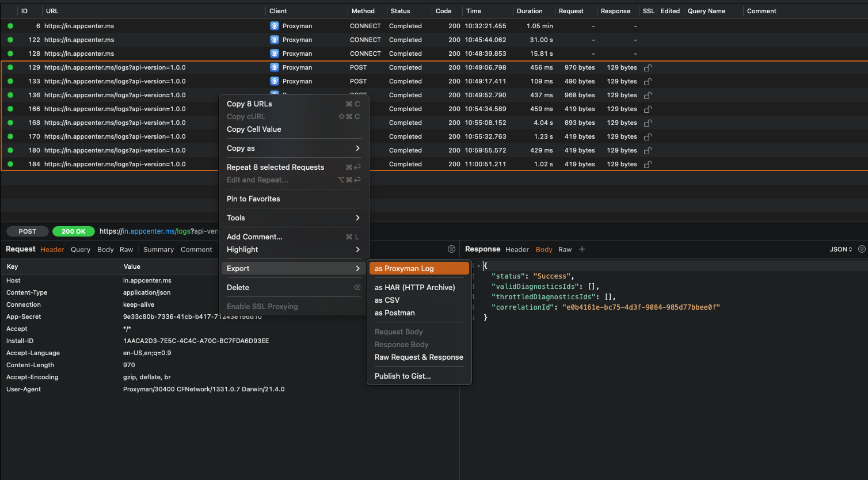
Task: Expand the Tools submenu
Action: point(294,218)
